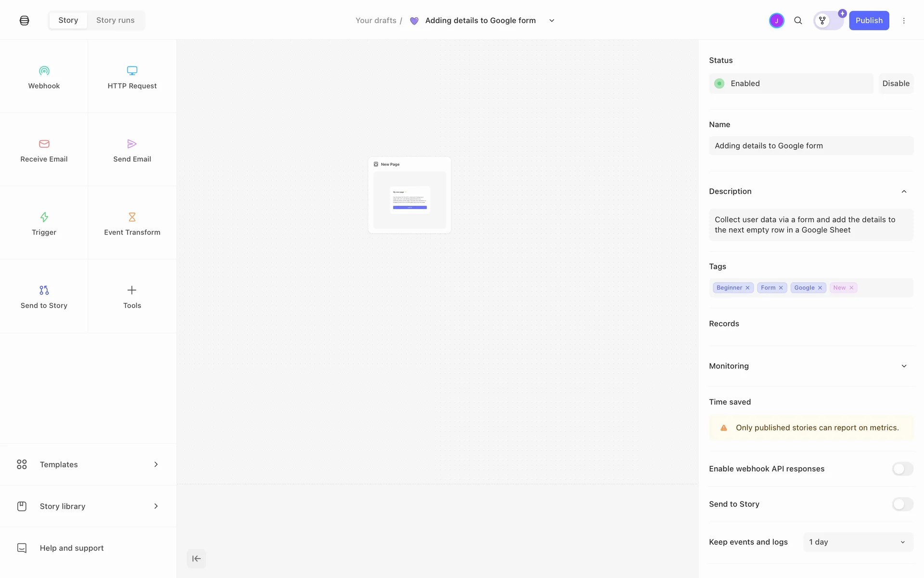Choose the Receive Email action
Viewport: 924px width, 578px height.
tap(44, 150)
